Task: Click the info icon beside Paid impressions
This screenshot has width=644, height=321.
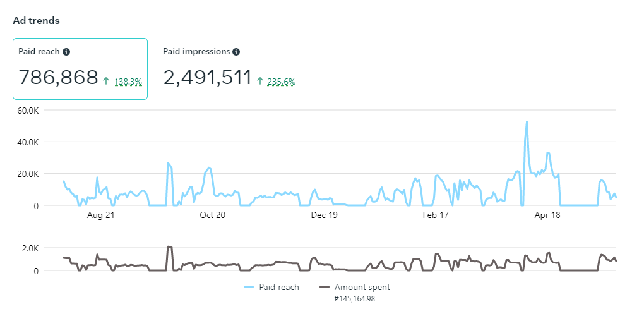Action: (x=236, y=52)
